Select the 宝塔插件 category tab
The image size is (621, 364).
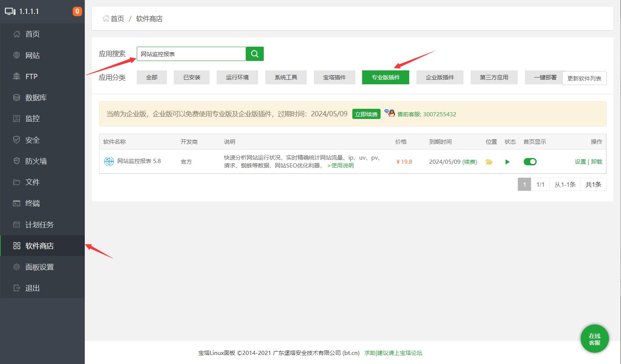coord(334,77)
